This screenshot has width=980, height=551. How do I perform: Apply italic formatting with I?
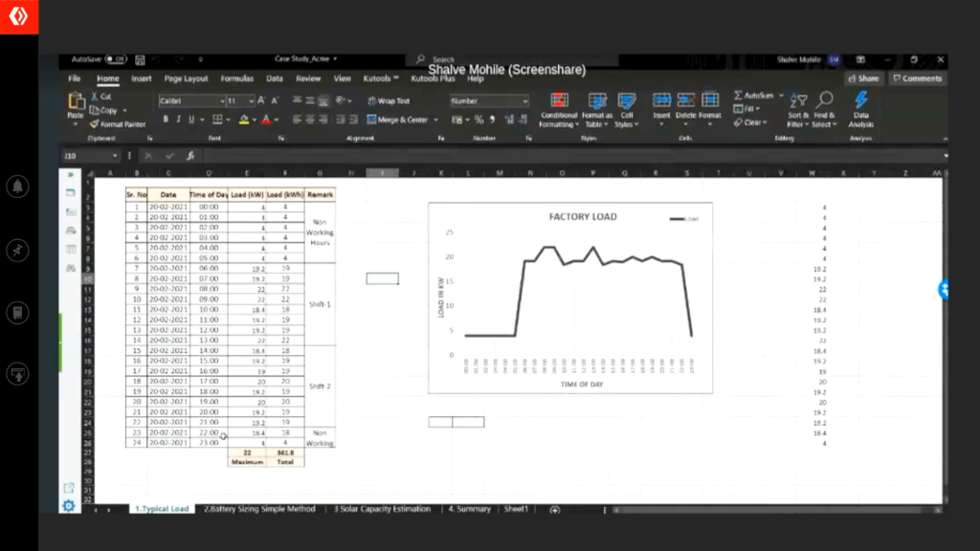(x=179, y=120)
